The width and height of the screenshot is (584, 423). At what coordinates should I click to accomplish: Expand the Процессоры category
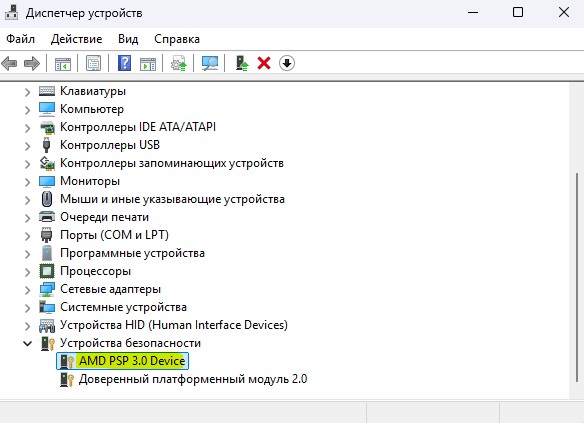[x=28, y=272]
